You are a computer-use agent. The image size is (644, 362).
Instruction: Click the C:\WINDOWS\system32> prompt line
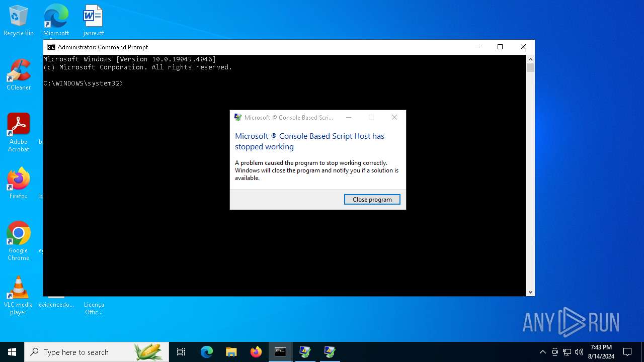(x=83, y=83)
